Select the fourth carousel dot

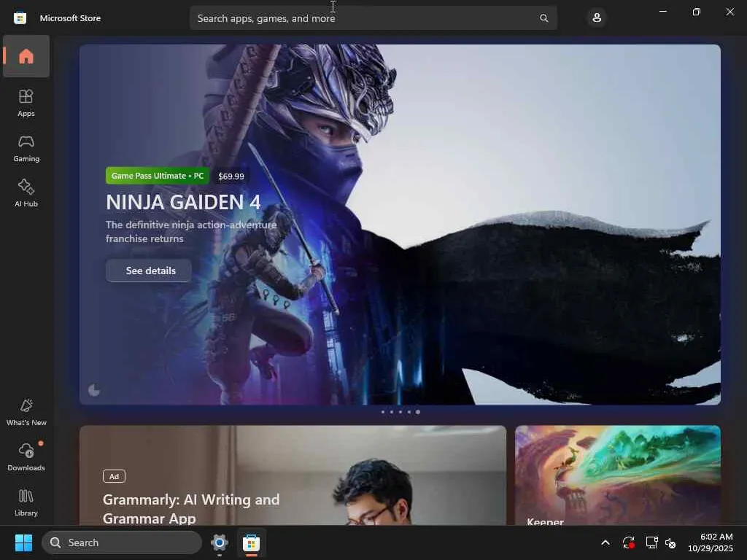[409, 412]
